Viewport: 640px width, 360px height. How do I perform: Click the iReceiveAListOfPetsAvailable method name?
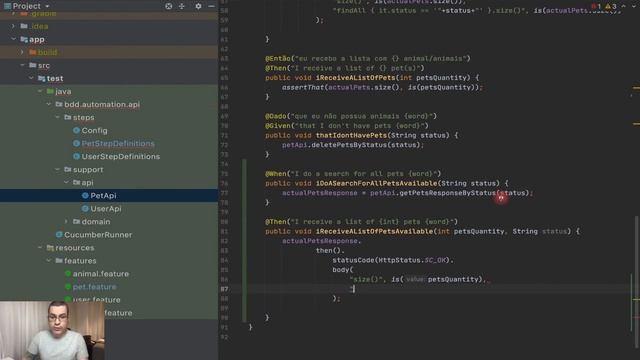point(374,231)
